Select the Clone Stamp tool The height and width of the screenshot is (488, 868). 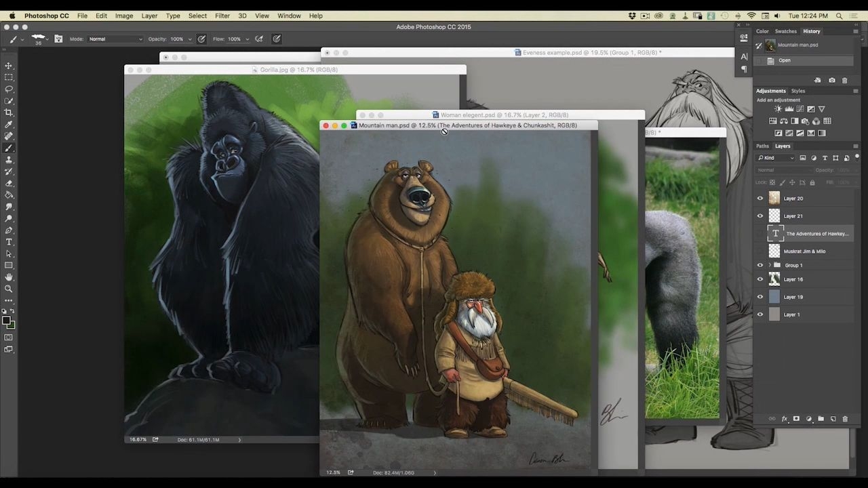coord(9,160)
